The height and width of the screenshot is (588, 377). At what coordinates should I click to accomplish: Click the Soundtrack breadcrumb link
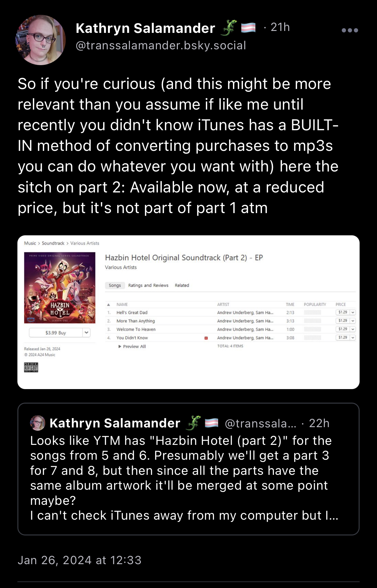(x=53, y=243)
